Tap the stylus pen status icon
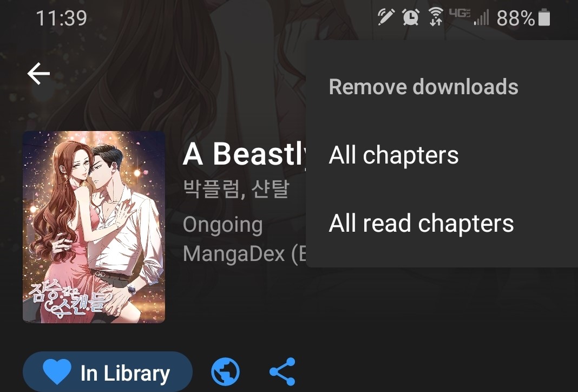Viewport: 578px width, 392px height. [386, 17]
